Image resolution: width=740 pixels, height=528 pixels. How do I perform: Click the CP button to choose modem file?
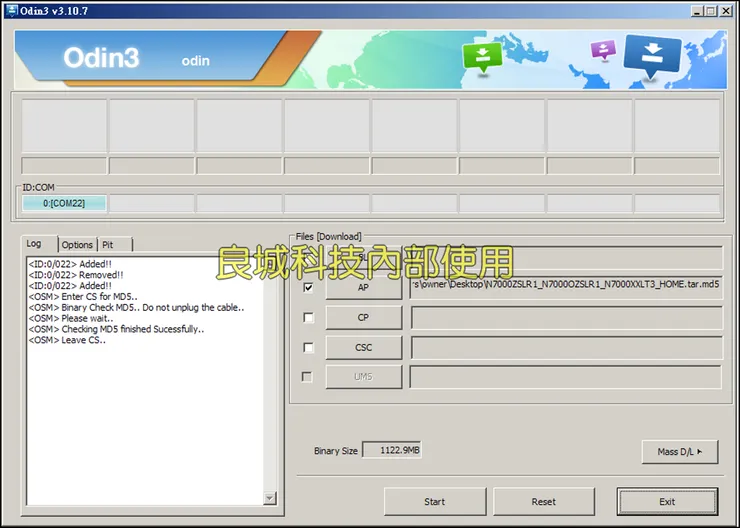click(x=363, y=318)
